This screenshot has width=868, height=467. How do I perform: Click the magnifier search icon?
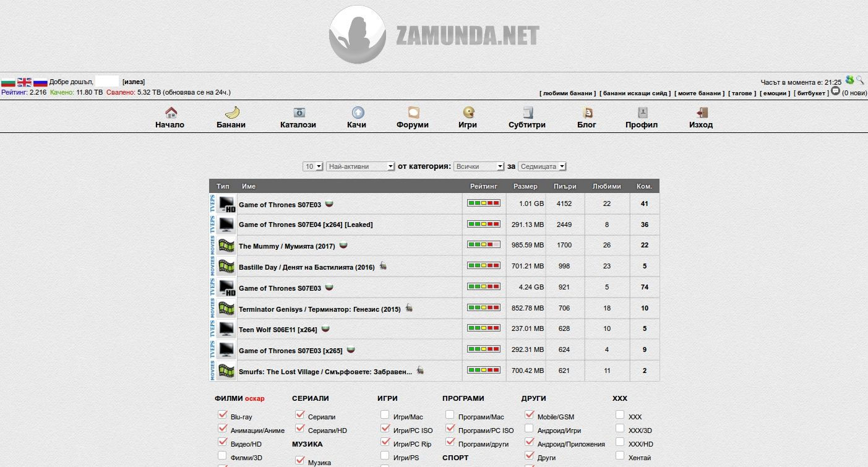pyautogui.click(x=860, y=80)
